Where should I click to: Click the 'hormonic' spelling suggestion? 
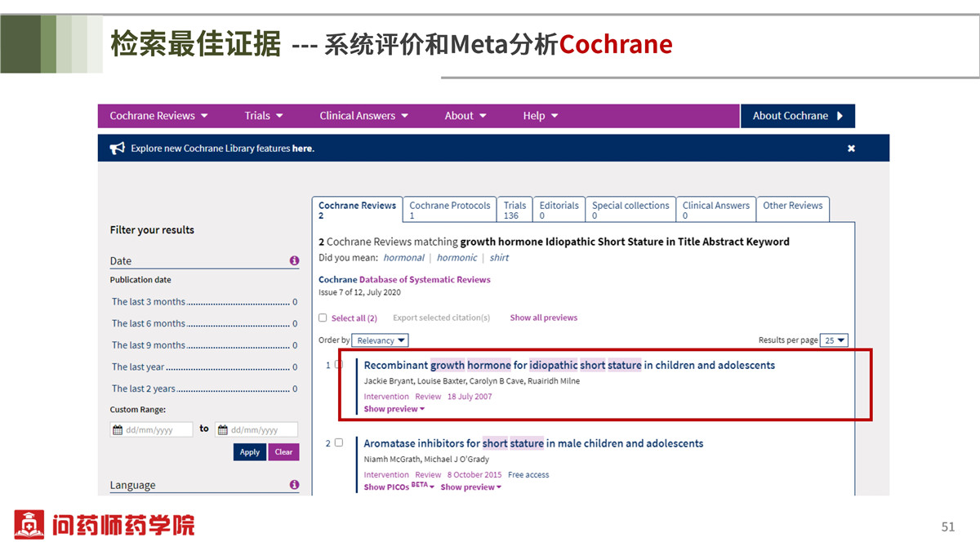click(x=457, y=258)
